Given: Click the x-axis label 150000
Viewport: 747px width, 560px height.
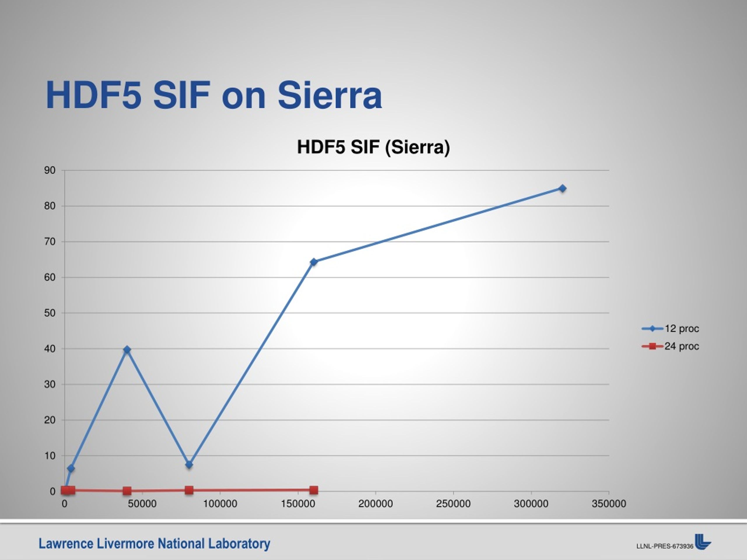Looking at the screenshot, I should point(298,504).
